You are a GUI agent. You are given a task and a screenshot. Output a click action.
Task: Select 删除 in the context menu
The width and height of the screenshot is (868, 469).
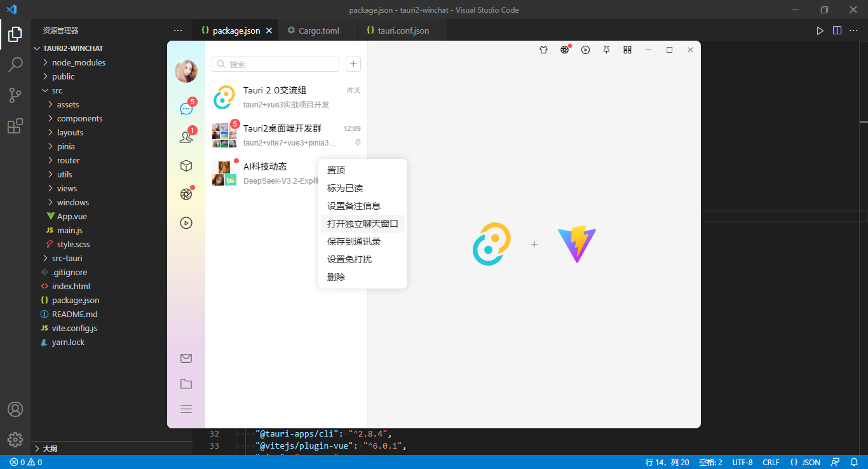[x=363, y=277]
